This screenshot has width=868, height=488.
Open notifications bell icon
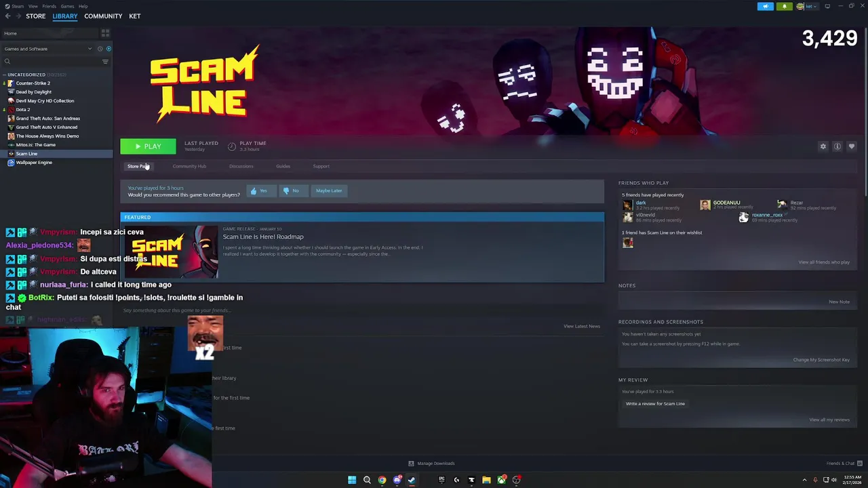click(x=784, y=7)
